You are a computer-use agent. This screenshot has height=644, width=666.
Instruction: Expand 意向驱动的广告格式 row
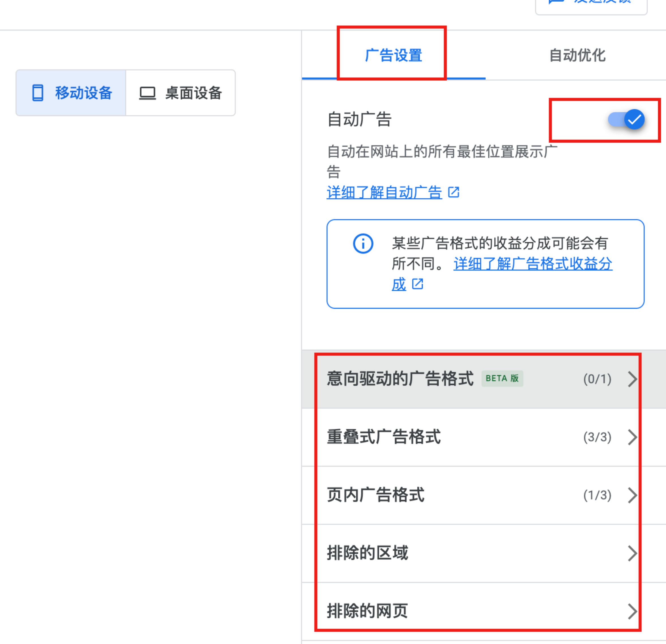pyautogui.click(x=484, y=379)
